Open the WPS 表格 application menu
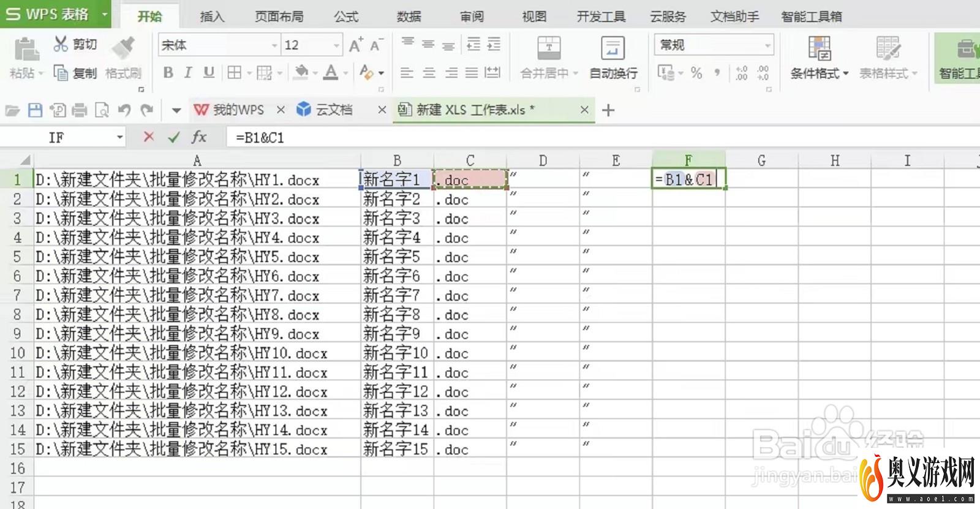This screenshot has width=980, height=509. (55, 13)
